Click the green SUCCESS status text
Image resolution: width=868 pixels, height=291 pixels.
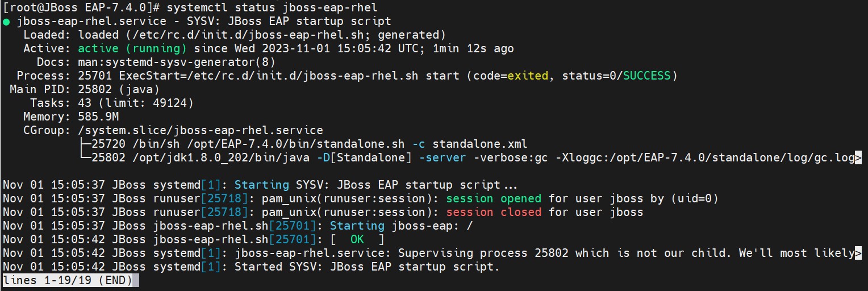coord(646,76)
